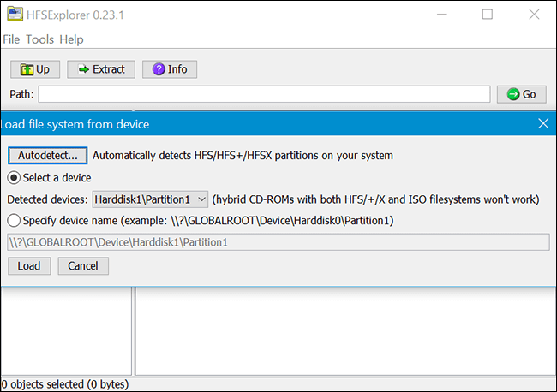Screen dimensions: 557x392
Task: Open the Detected devices dropdown
Action: (x=150, y=199)
